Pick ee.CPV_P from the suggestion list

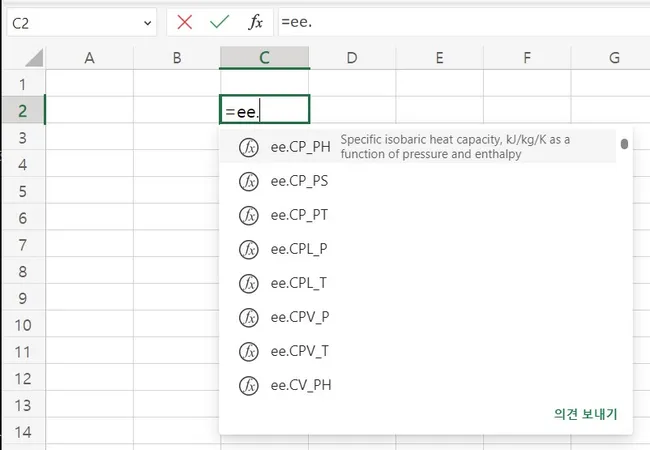300,318
